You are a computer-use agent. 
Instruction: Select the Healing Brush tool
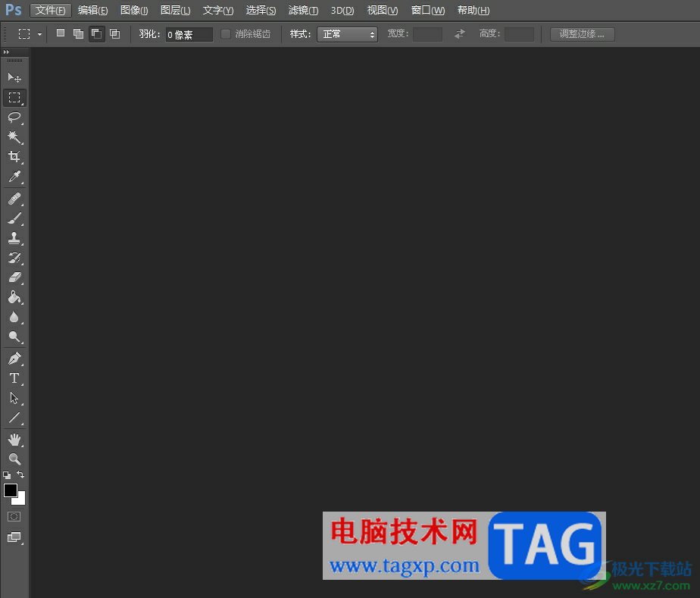click(x=14, y=199)
